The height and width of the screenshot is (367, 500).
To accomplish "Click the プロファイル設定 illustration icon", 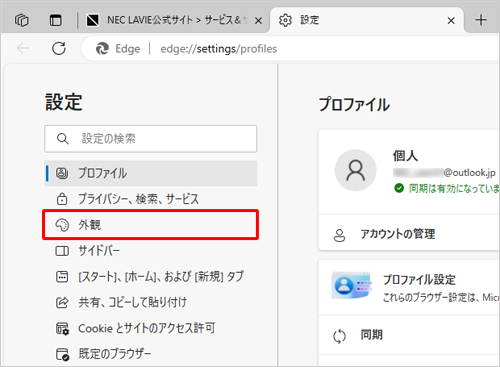I will [x=352, y=286].
